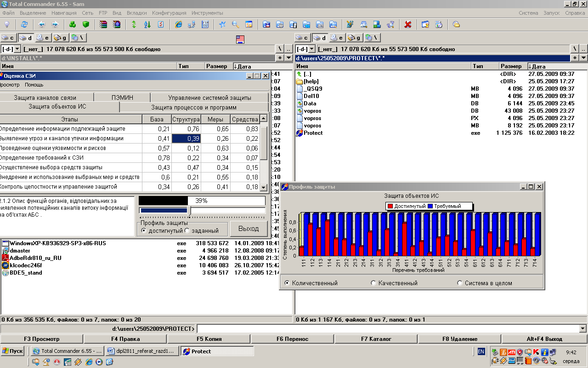Click the magnifying glass search icon

[235, 24]
